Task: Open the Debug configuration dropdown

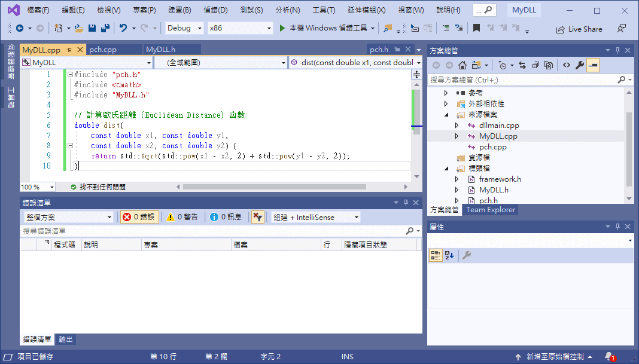Action: tap(184, 28)
